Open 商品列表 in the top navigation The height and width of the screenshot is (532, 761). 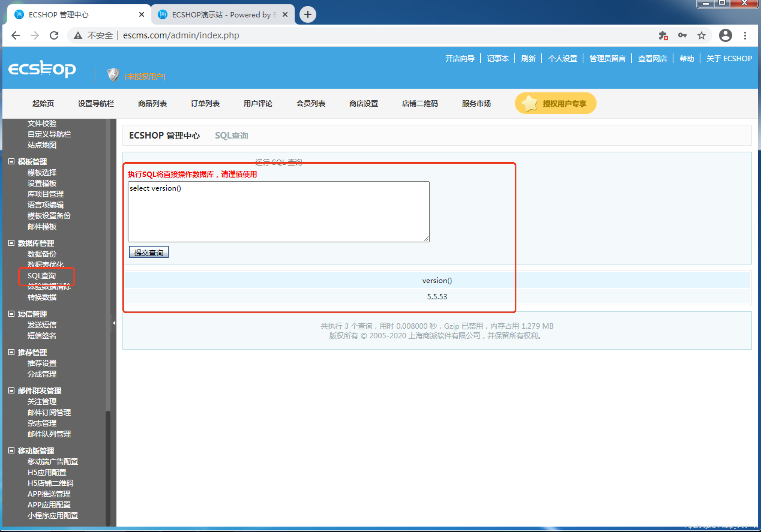(x=152, y=104)
